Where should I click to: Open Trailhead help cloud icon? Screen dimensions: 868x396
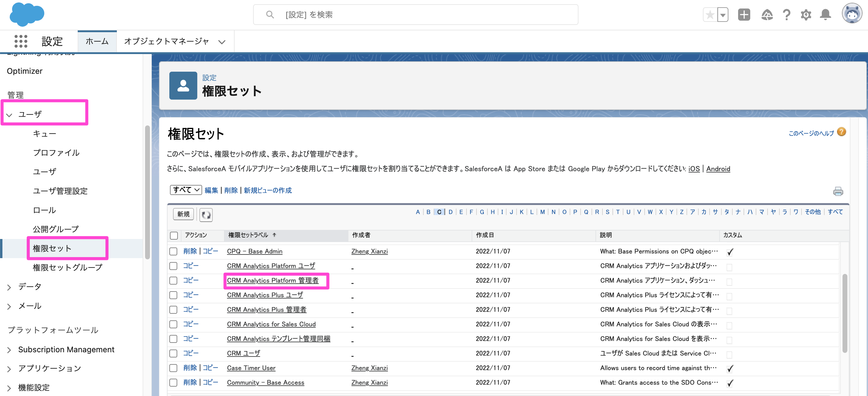(x=767, y=15)
